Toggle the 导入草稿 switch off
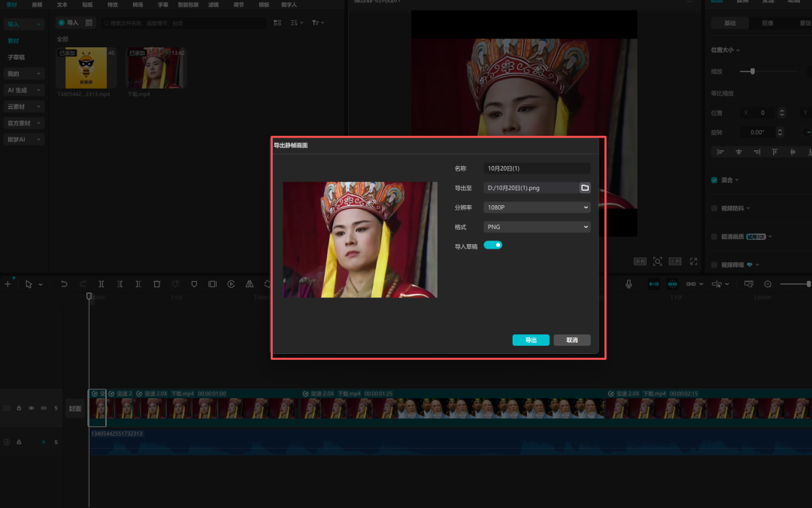812x508 pixels. coord(492,245)
